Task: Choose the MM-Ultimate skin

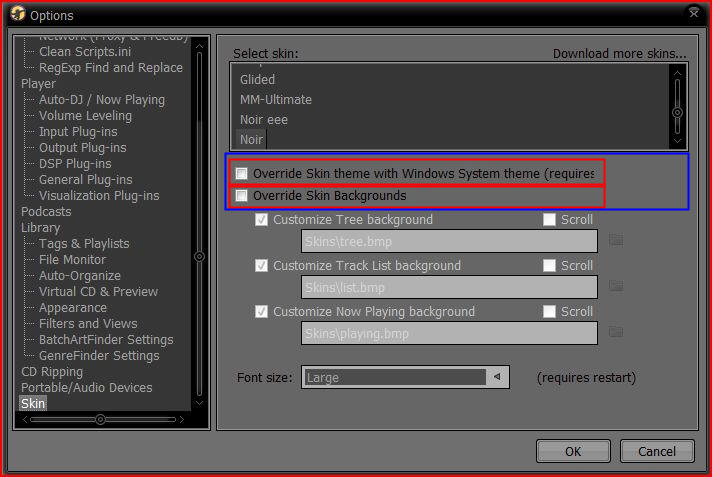Action: coord(276,100)
